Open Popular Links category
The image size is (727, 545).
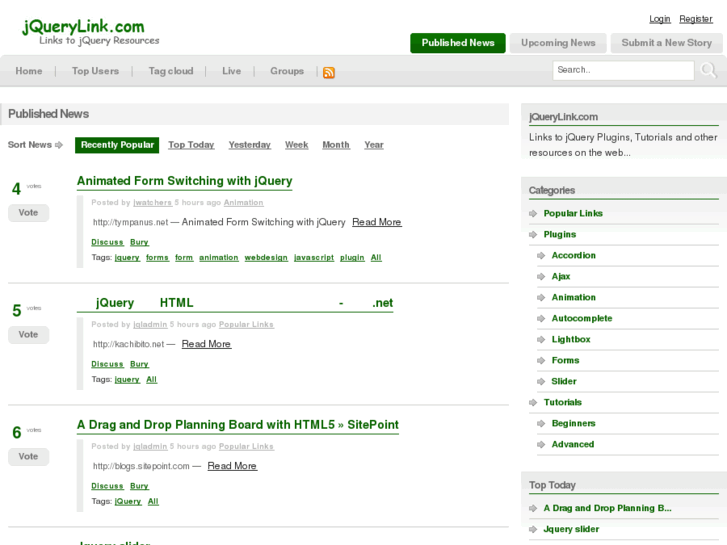[x=573, y=213]
